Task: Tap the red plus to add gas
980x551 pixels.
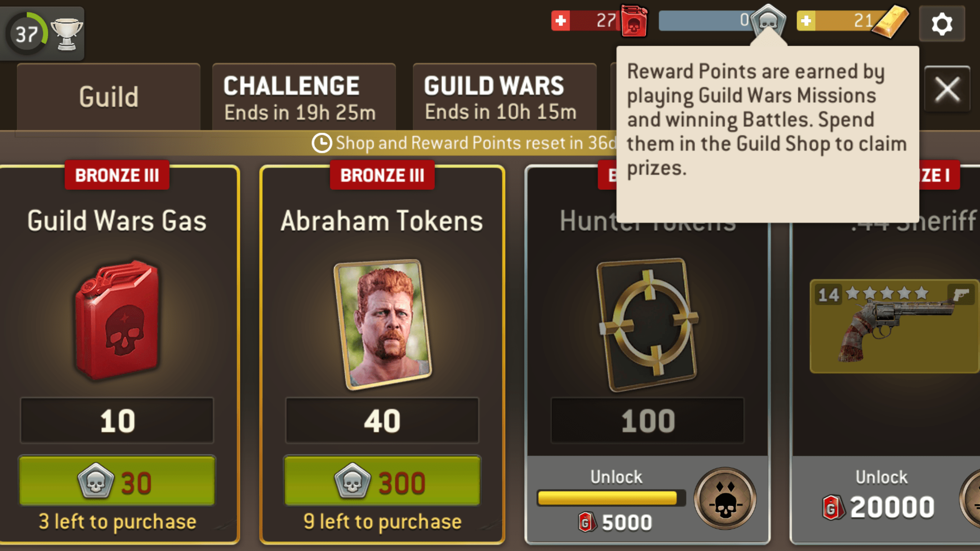Action: pyautogui.click(x=561, y=21)
